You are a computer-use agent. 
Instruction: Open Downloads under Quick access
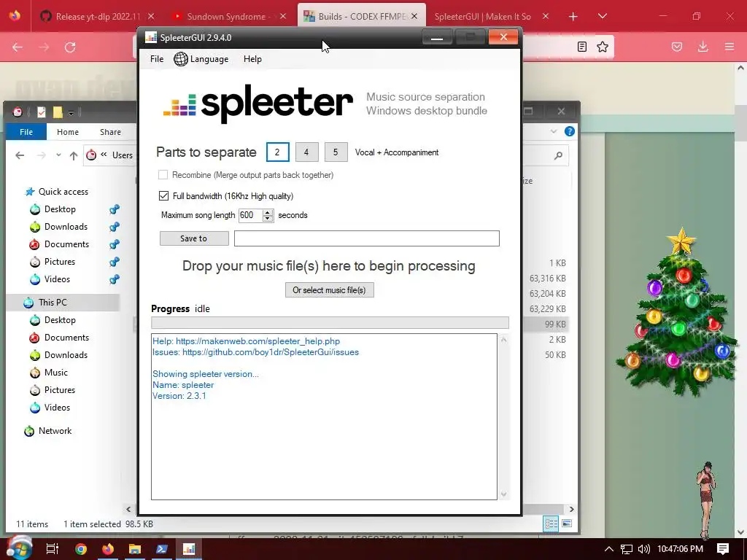(58, 227)
